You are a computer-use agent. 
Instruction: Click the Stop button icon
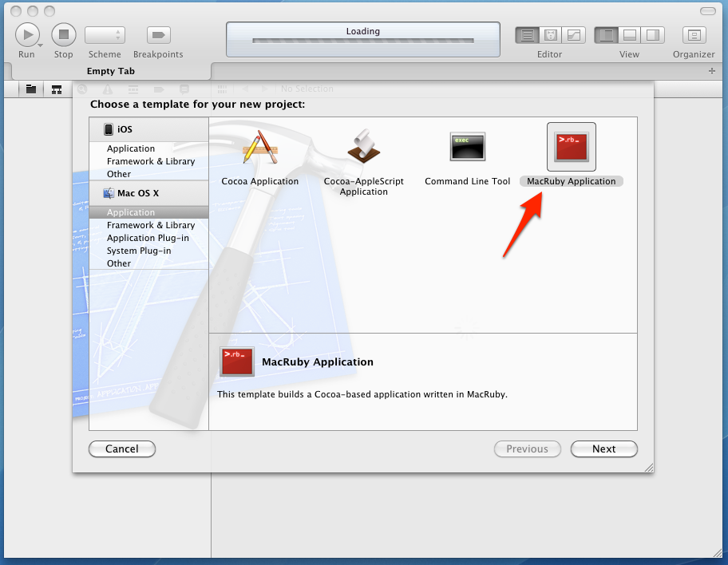(x=64, y=35)
